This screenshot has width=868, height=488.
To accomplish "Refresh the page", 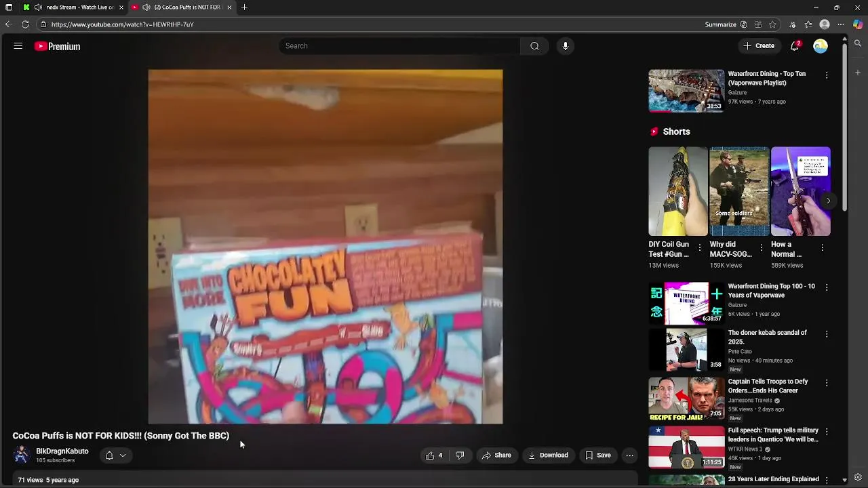I will pyautogui.click(x=25, y=24).
